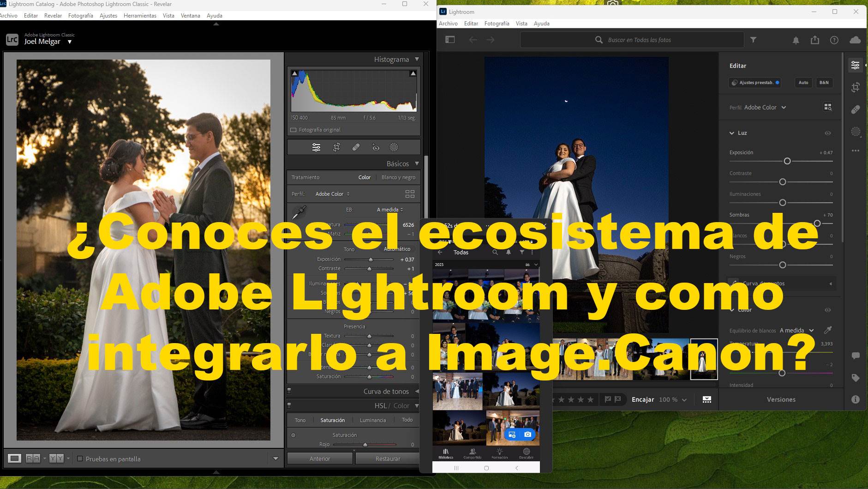Image resolution: width=868 pixels, height=489 pixels.
Task: Toggle the HSL / Color panel switch
Action: pos(289,405)
